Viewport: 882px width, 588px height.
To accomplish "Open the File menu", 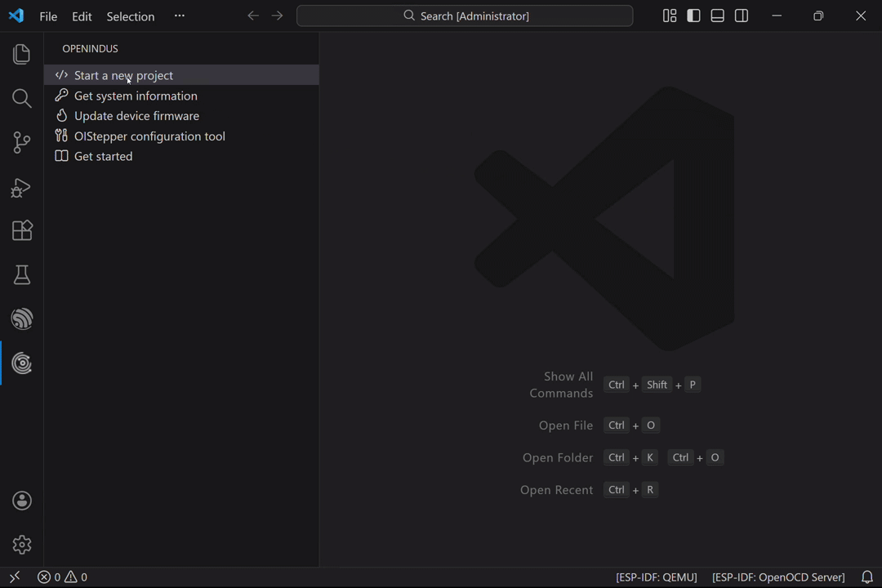I will [48, 16].
